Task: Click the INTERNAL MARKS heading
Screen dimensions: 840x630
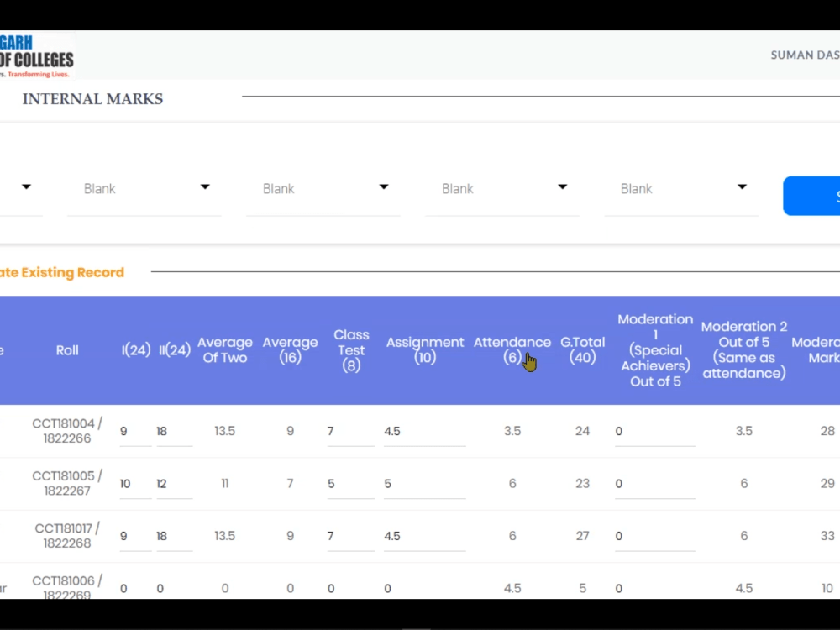Action: coord(92,98)
